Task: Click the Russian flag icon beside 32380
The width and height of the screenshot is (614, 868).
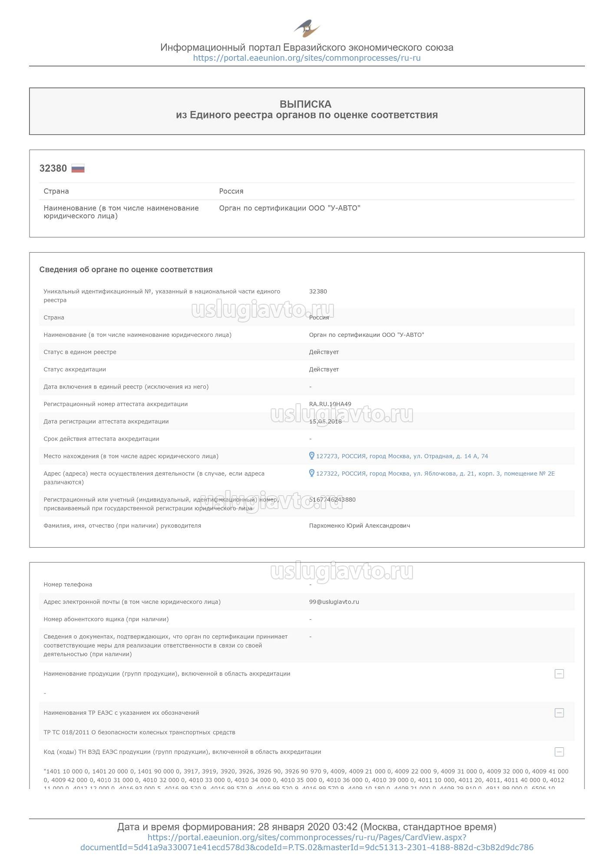Action: (x=78, y=168)
